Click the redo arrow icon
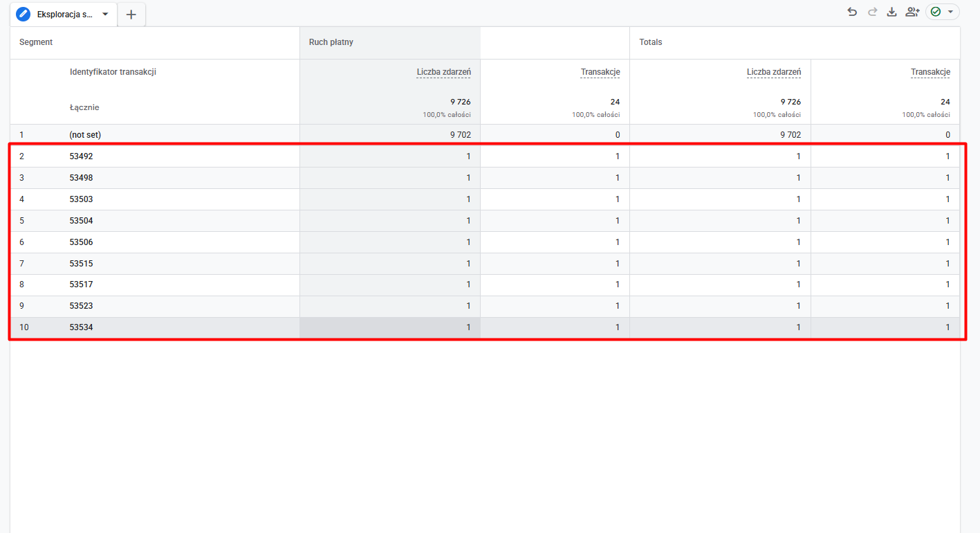The image size is (980, 533). click(x=872, y=12)
